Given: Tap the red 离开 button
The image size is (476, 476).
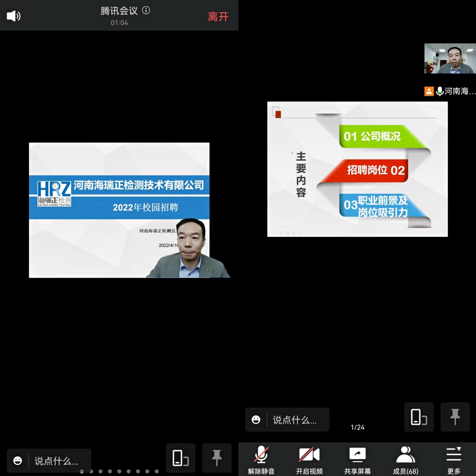Looking at the screenshot, I should coord(218,17).
